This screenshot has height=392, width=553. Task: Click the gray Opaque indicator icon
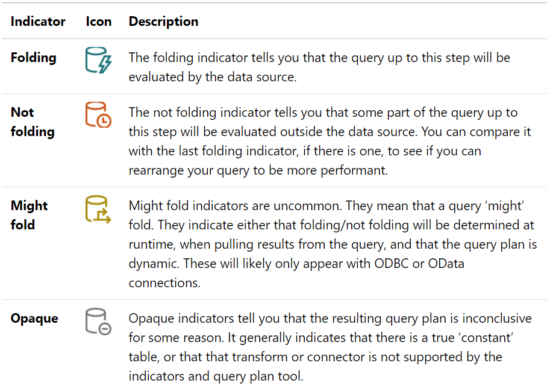tap(98, 322)
